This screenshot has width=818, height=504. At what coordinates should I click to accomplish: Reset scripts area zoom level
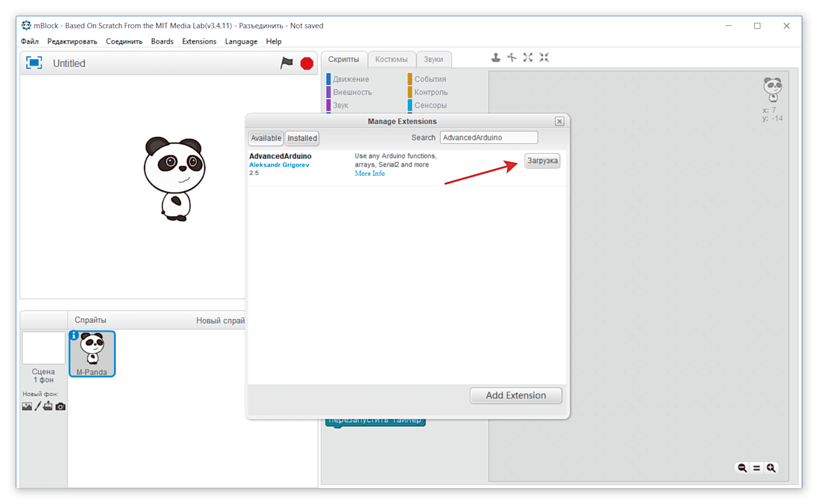(756, 468)
